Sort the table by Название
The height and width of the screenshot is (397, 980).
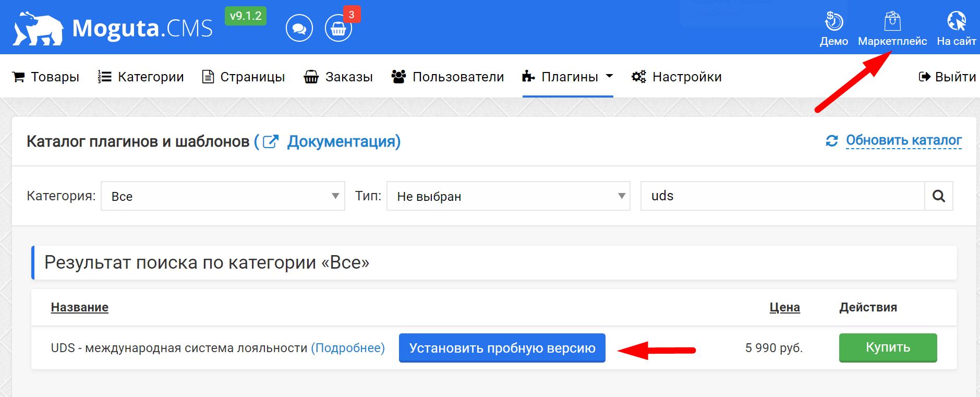[80, 307]
